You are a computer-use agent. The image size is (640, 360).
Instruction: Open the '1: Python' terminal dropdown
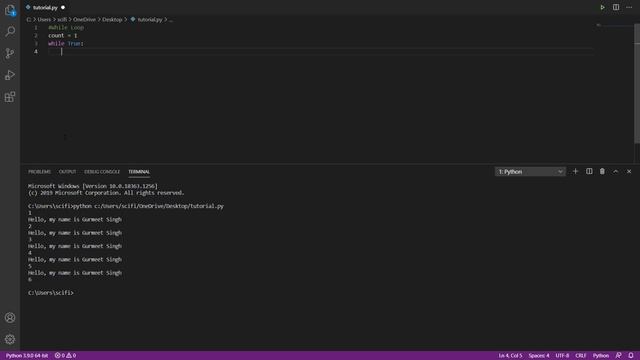tap(530, 172)
